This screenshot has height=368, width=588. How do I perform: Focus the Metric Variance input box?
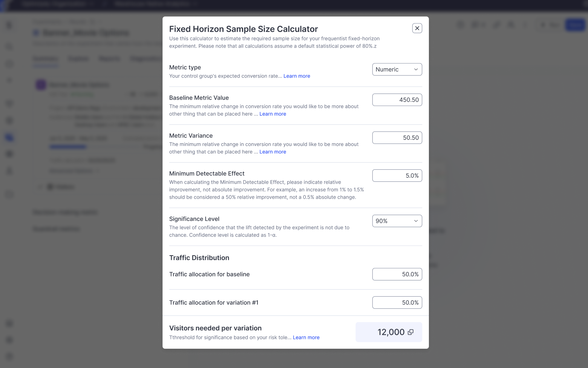tap(397, 138)
